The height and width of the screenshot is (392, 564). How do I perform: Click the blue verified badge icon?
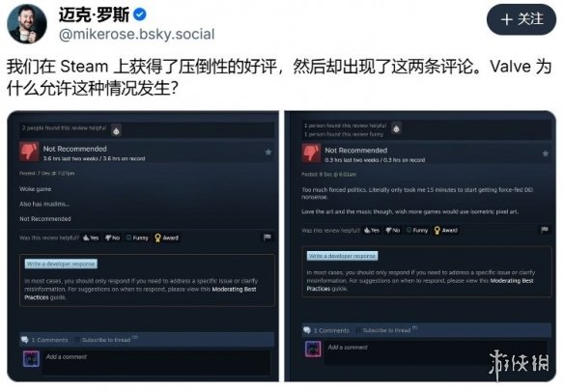click(x=140, y=14)
